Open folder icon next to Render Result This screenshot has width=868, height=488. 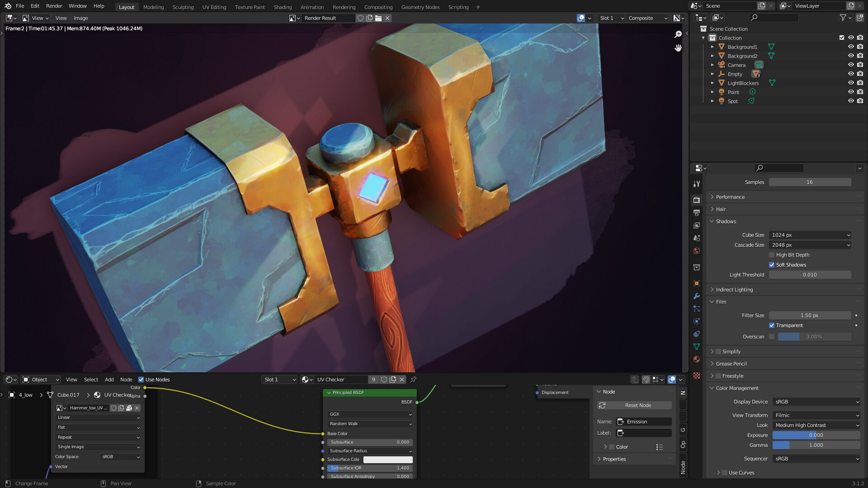(x=378, y=18)
